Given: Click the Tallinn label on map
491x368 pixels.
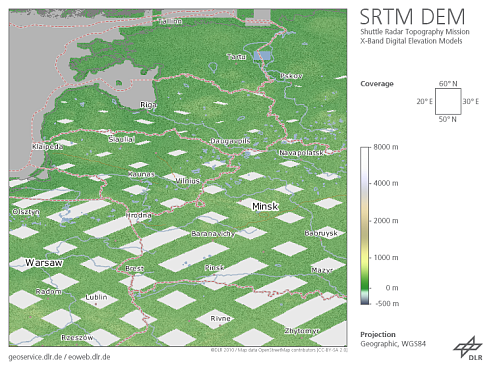Looking at the screenshot, I should [x=170, y=21].
